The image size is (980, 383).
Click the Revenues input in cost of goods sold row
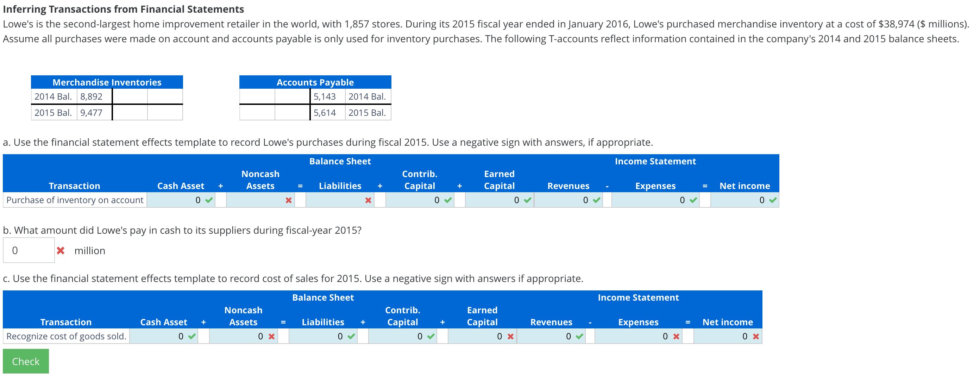548,336
